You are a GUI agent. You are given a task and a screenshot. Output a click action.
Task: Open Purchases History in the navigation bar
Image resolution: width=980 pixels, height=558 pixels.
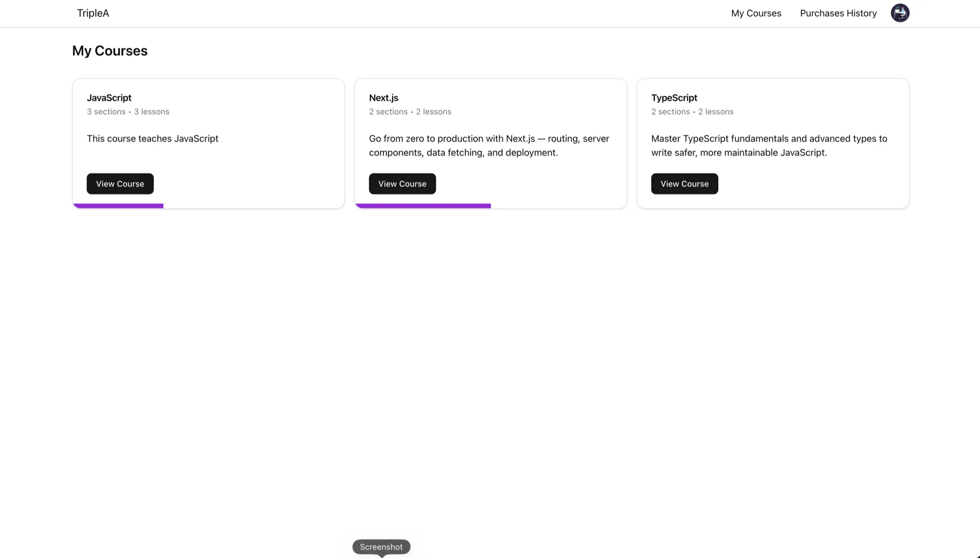[x=838, y=13]
